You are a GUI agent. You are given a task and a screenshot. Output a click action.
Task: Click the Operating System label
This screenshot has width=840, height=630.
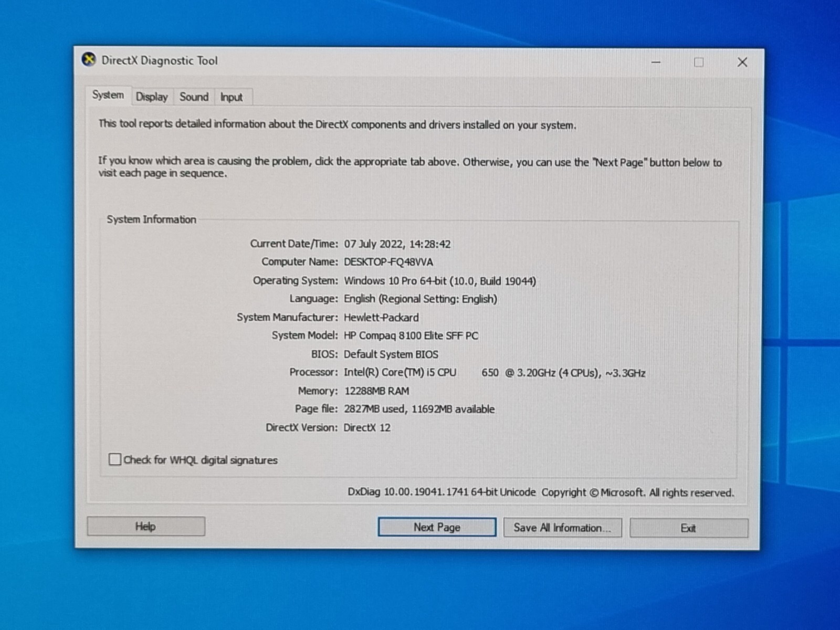tap(296, 280)
